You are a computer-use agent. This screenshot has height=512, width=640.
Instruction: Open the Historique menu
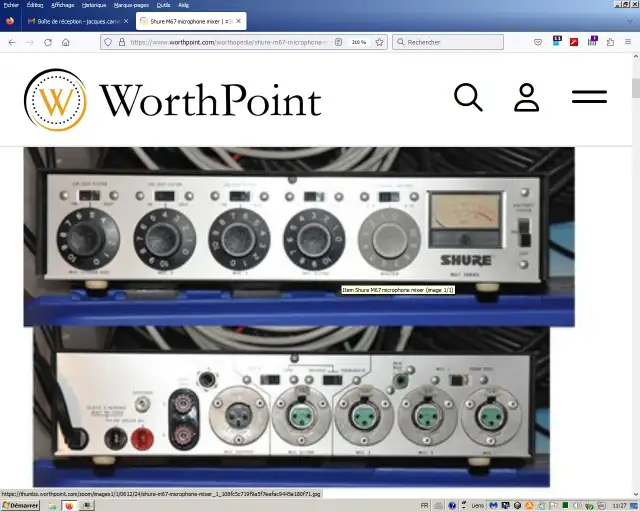(x=94, y=5)
